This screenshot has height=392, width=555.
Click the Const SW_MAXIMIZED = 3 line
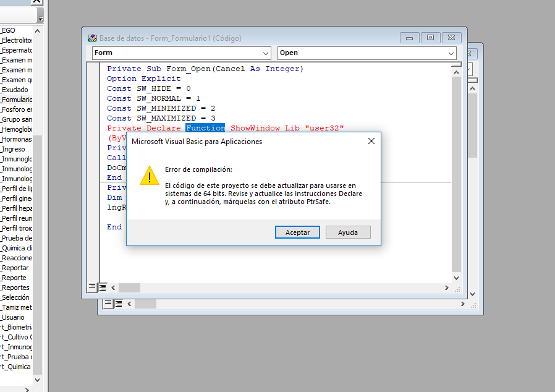tap(161, 118)
